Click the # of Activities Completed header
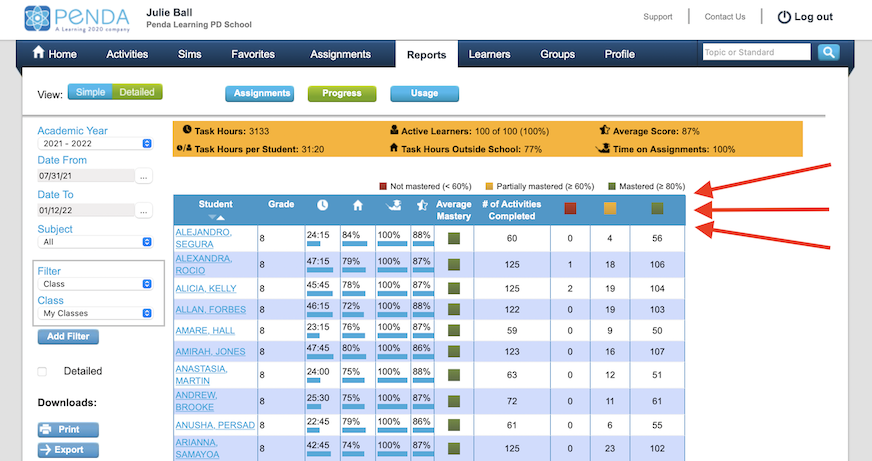Image resolution: width=872 pixels, height=461 pixels. pos(512,210)
